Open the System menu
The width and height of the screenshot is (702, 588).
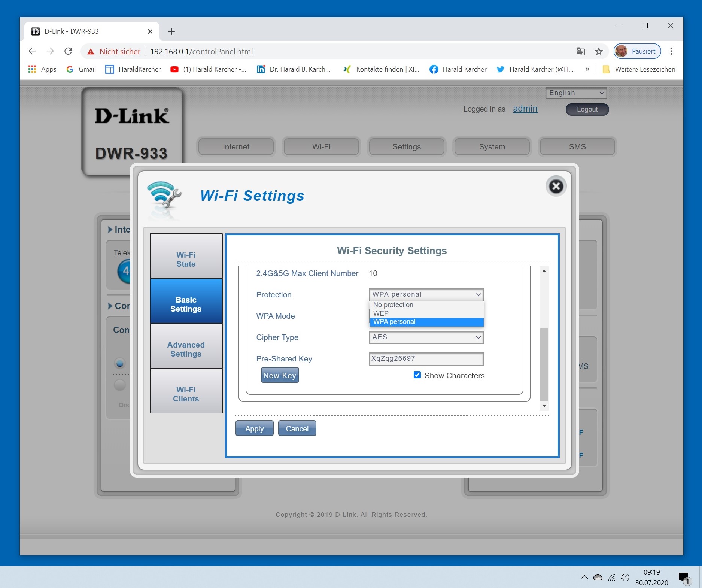[x=492, y=147]
